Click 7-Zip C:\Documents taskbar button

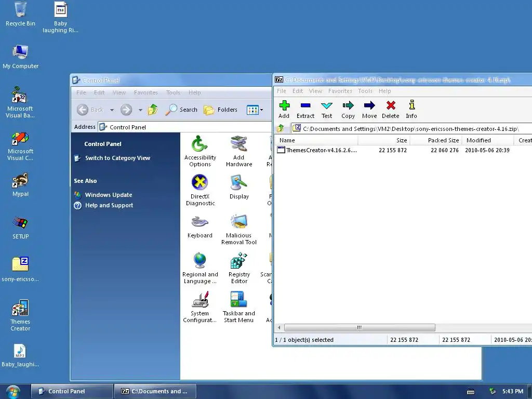point(155,391)
